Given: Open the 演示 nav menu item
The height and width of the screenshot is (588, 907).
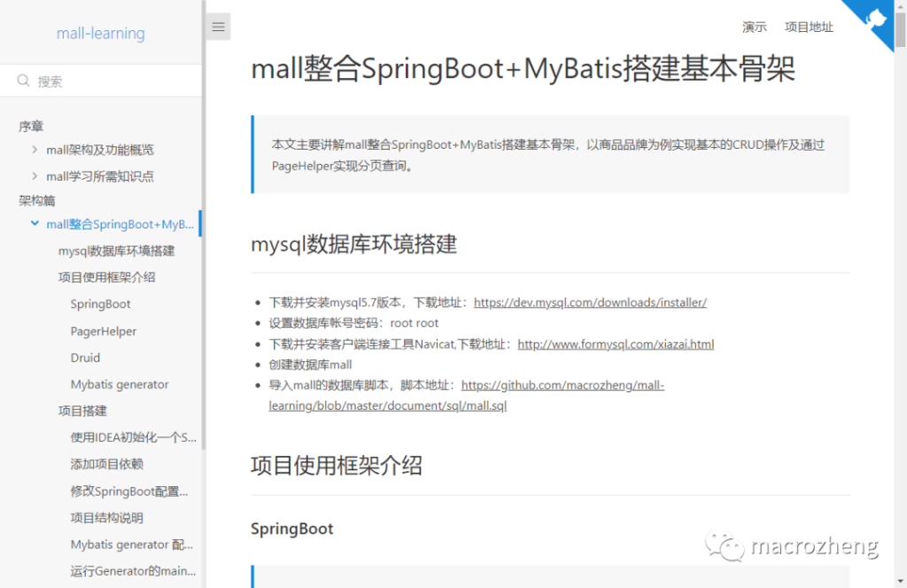Looking at the screenshot, I should point(755,27).
